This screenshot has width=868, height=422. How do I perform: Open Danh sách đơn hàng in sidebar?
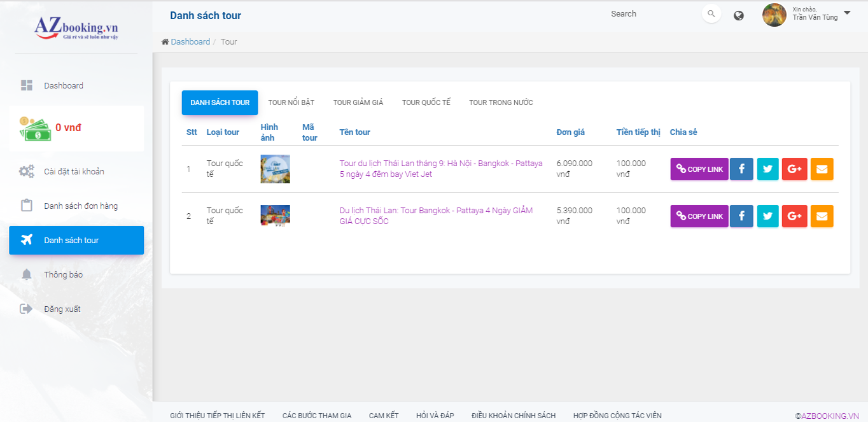click(80, 206)
